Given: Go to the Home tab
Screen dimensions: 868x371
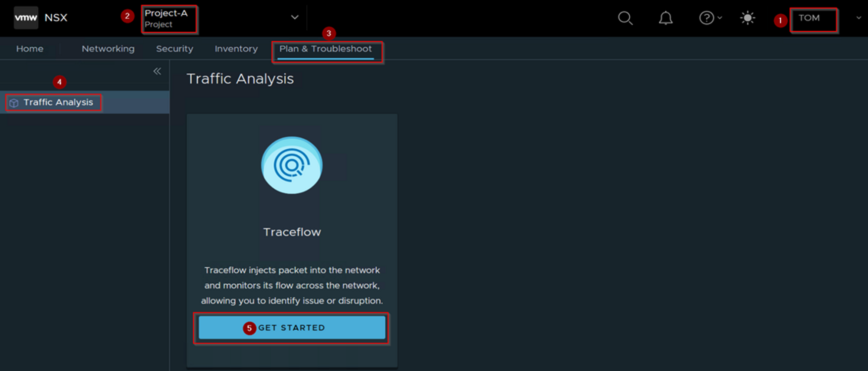Looking at the screenshot, I should (x=30, y=49).
